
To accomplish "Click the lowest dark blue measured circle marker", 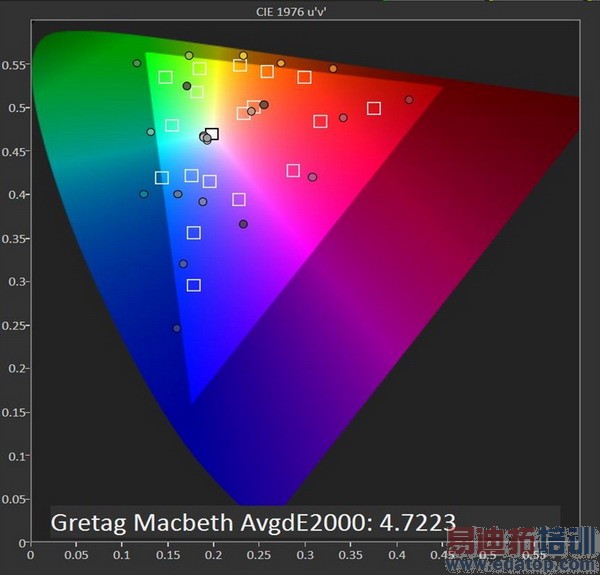I will (x=176, y=328).
